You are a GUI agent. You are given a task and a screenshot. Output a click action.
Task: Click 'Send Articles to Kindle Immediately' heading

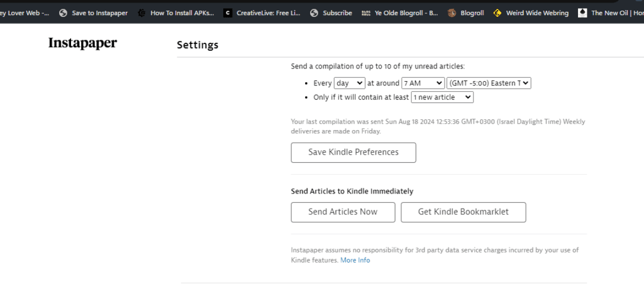pyautogui.click(x=352, y=192)
